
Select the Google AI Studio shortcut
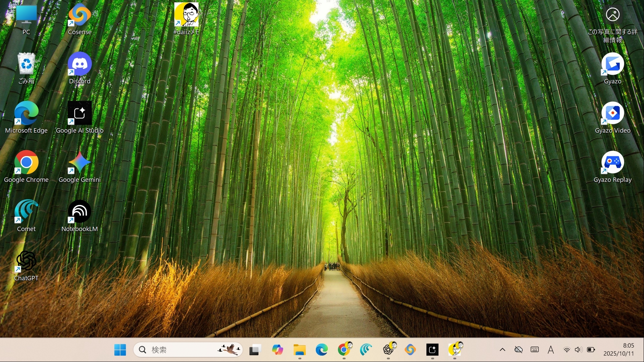point(79,114)
